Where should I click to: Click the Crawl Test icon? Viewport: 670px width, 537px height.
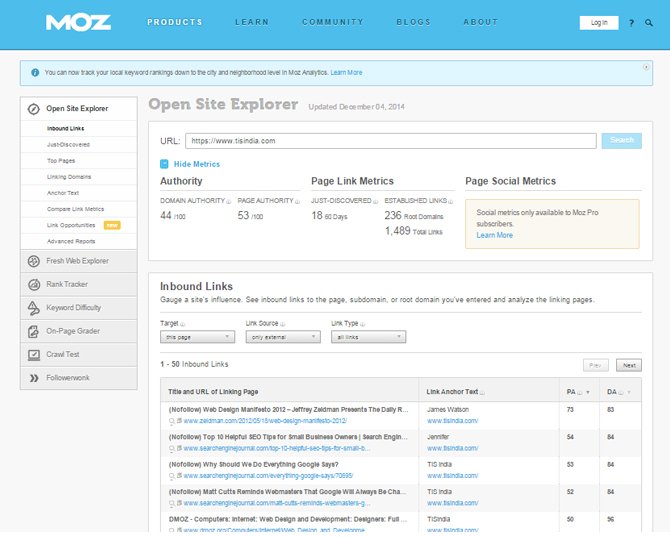coord(34,355)
